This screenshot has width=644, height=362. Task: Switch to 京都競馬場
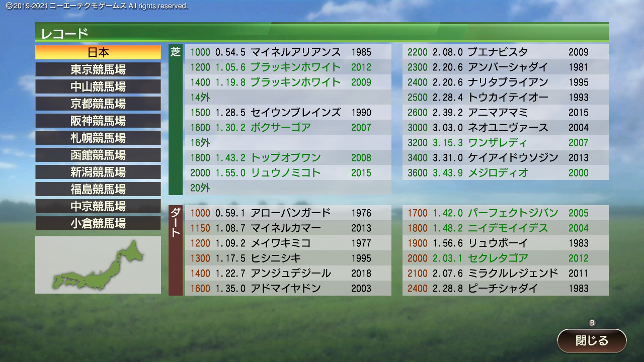(98, 104)
